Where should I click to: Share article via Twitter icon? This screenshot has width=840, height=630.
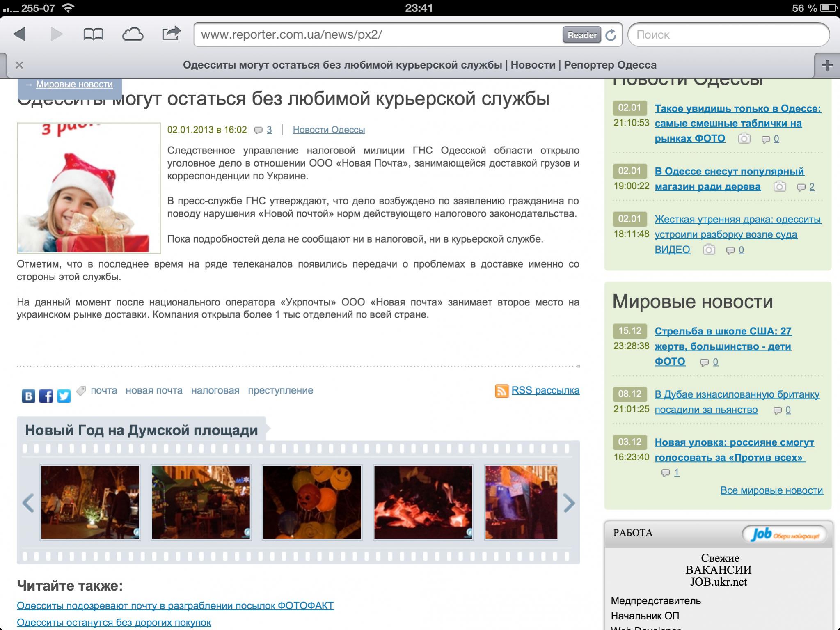64,396
